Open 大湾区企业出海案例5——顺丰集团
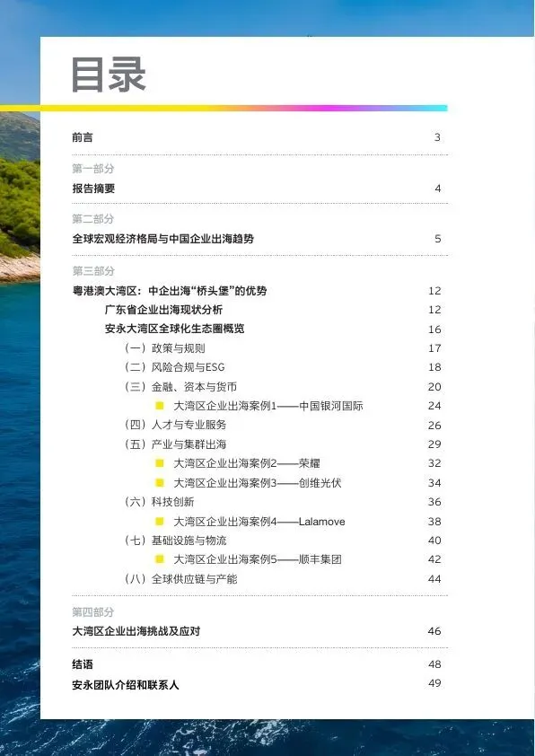The width and height of the screenshot is (535, 756). pos(258,559)
